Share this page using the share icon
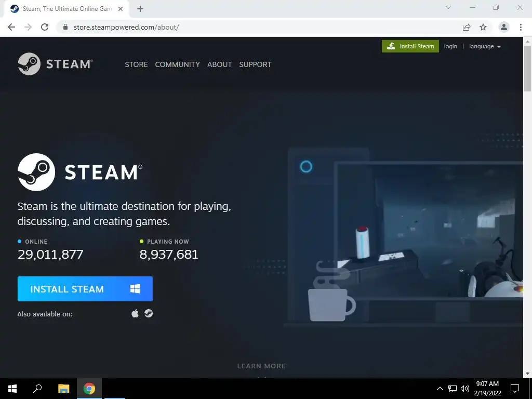 tap(467, 27)
